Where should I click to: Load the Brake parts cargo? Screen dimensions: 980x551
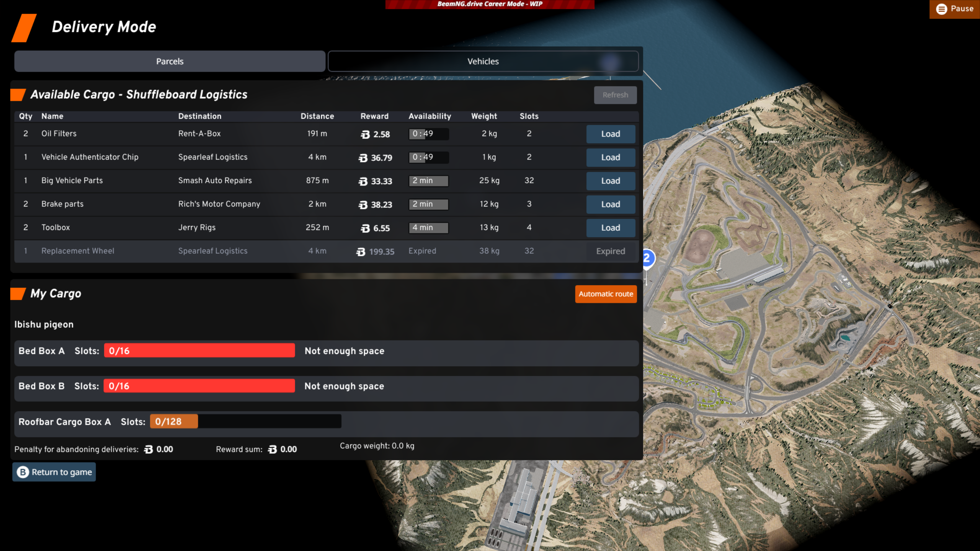[611, 204]
